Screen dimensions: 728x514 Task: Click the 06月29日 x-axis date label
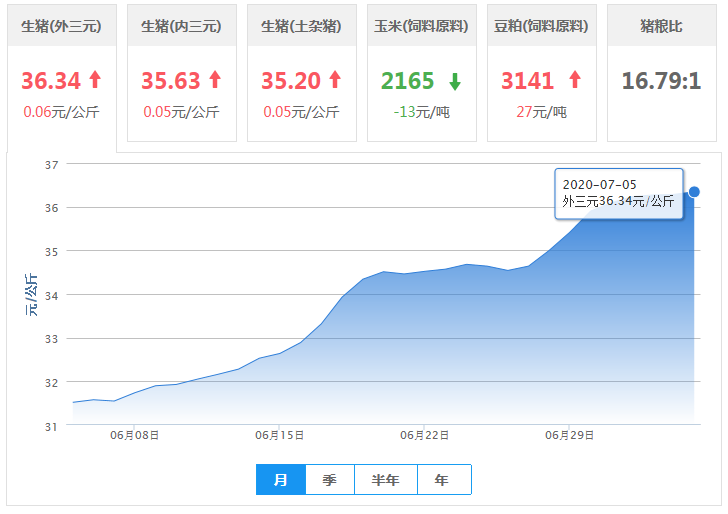click(569, 436)
